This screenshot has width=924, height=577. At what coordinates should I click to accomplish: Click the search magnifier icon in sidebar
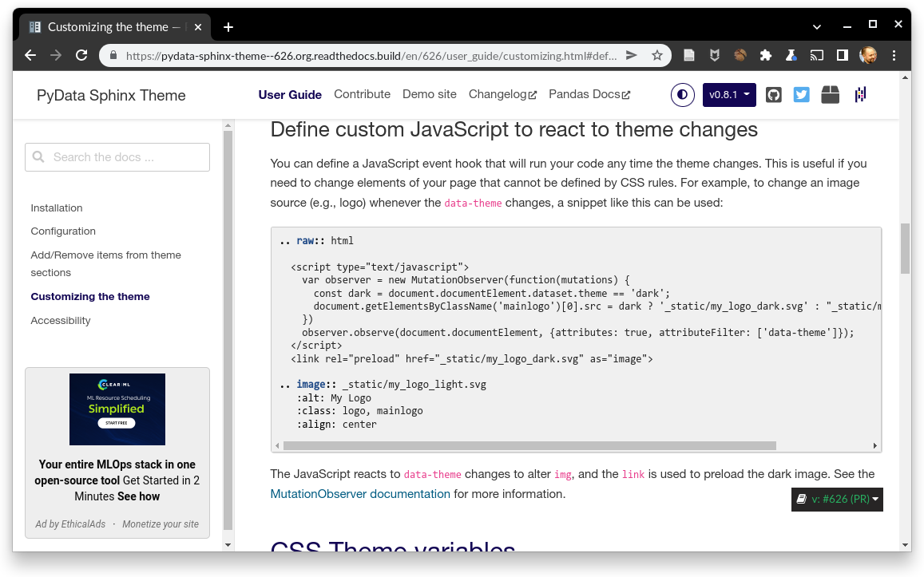click(38, 156)
